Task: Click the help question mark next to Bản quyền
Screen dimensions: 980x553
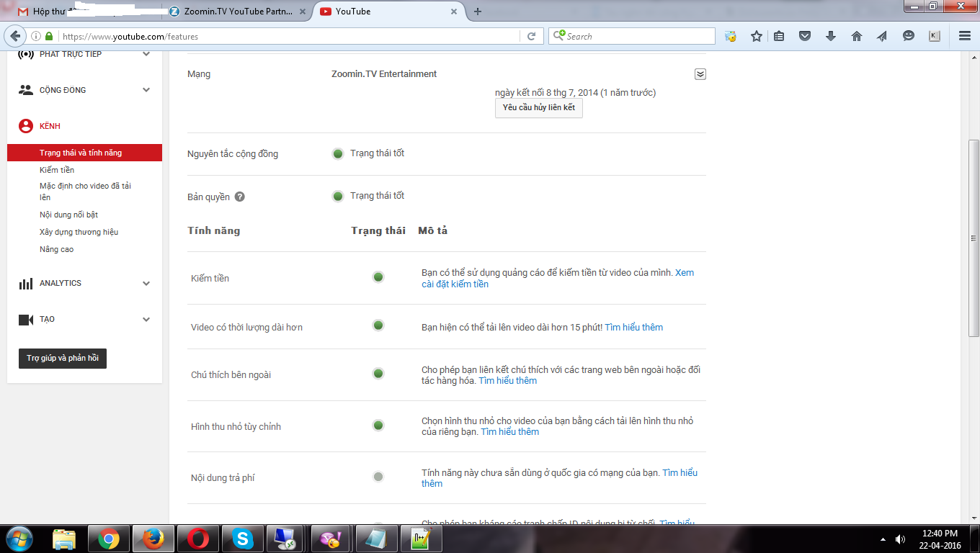Action: (240, 197)
